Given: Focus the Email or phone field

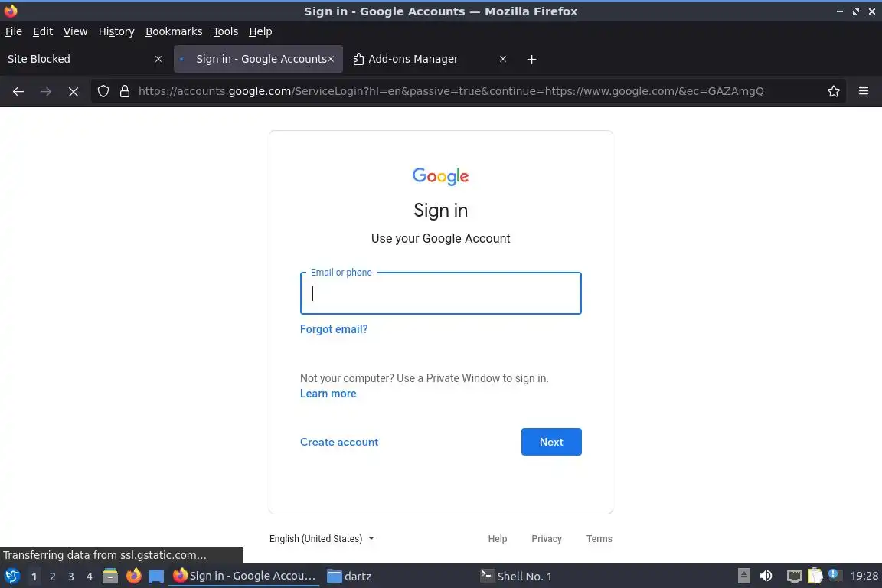Looking at the screenshot, I should [x=440, y=293].
